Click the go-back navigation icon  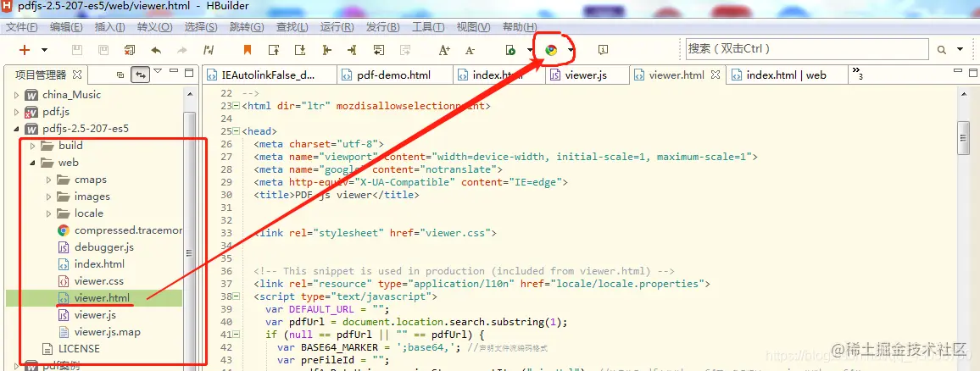pyautogui.click(x=326, y=50)
